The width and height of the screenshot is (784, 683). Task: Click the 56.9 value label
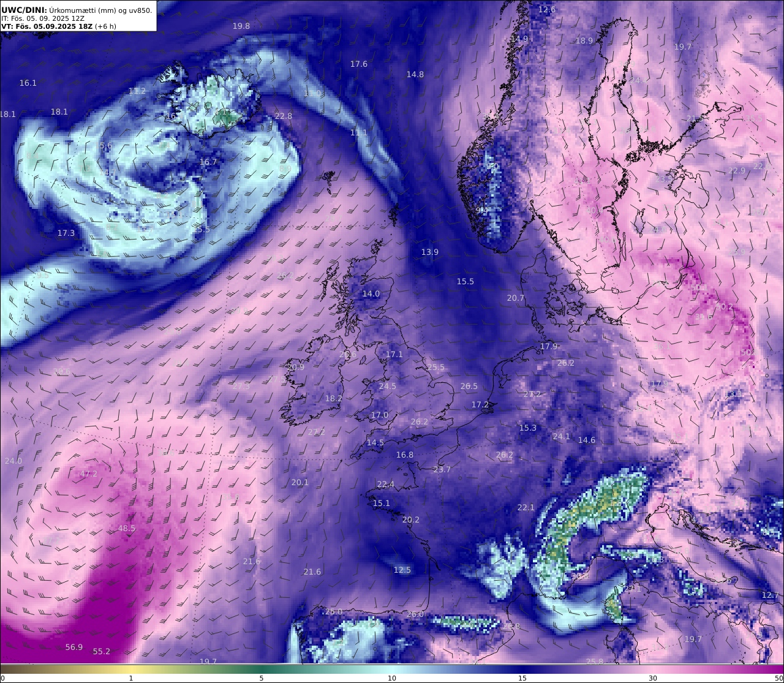pos(74,647)
